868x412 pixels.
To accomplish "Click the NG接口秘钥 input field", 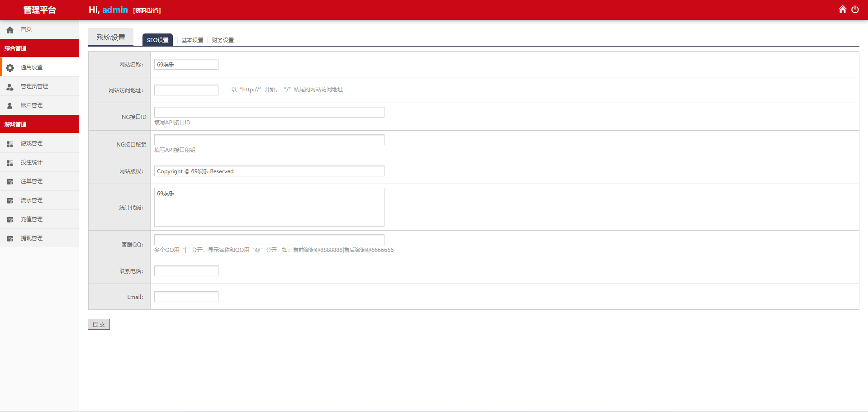I will [x=269, y=140].
